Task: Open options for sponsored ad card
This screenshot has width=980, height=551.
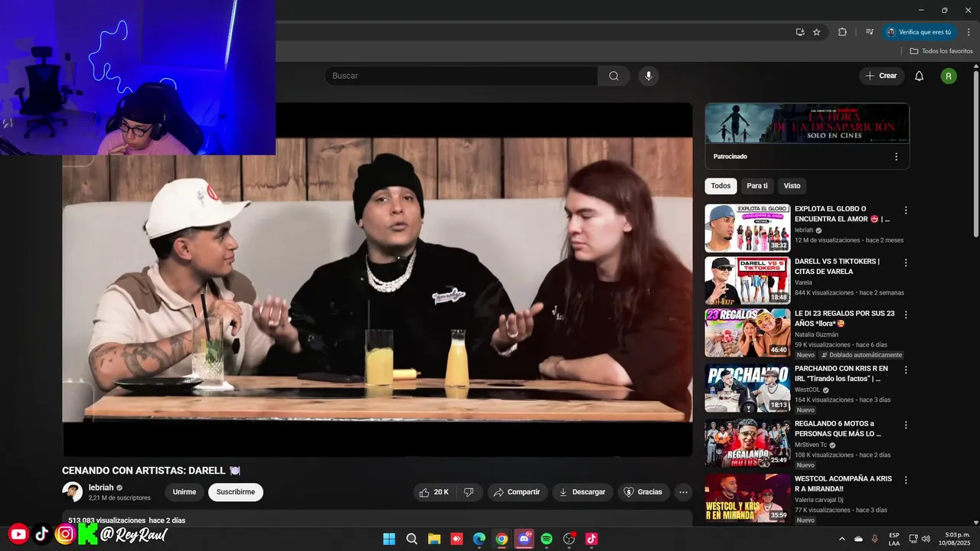Action: point(897,156)
